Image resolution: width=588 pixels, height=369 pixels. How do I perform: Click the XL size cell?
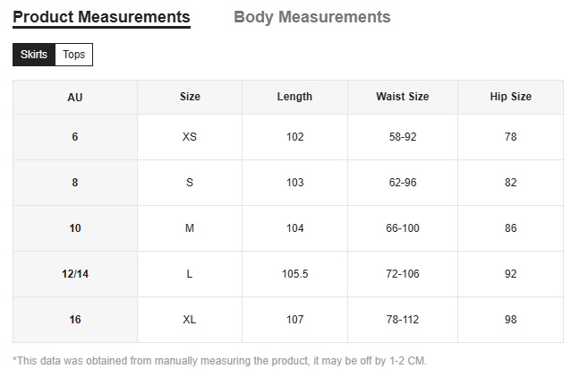click(x=190, y=320)
